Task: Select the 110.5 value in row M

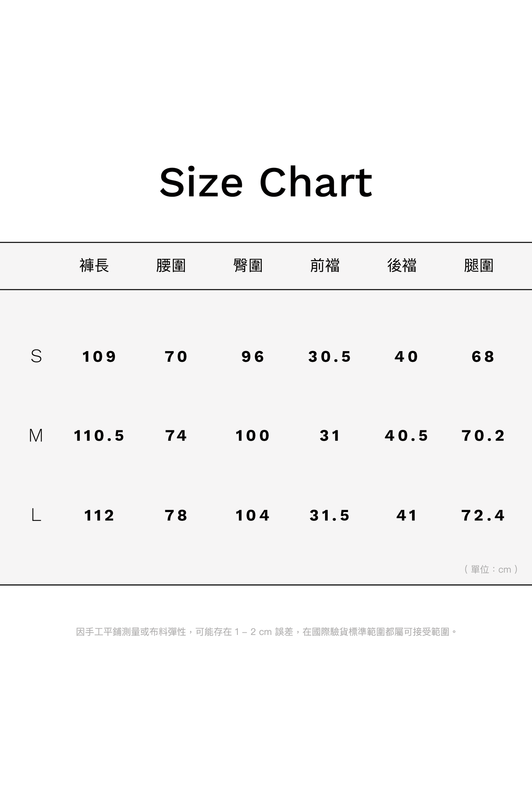Action: click(99, 436)
